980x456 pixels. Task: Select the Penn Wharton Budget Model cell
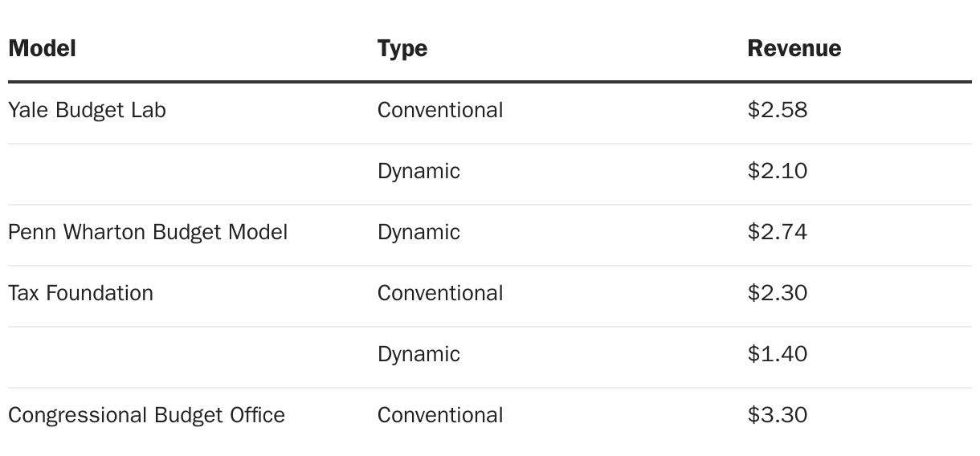(x=148, y=232)
